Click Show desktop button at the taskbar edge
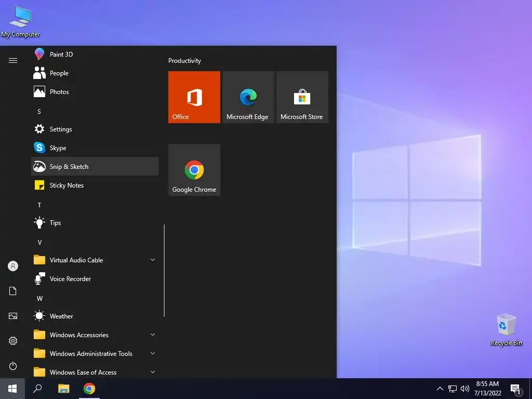The height and width of the screenshot is (399, 532). [x=530, y=389]
